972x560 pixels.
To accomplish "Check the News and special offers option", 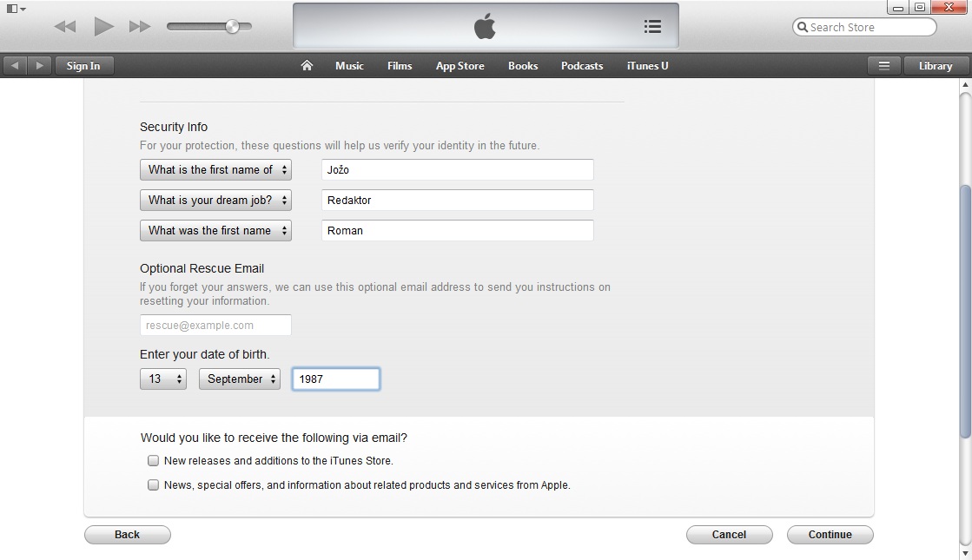I will pyautogui.click(x=153, y=484).
